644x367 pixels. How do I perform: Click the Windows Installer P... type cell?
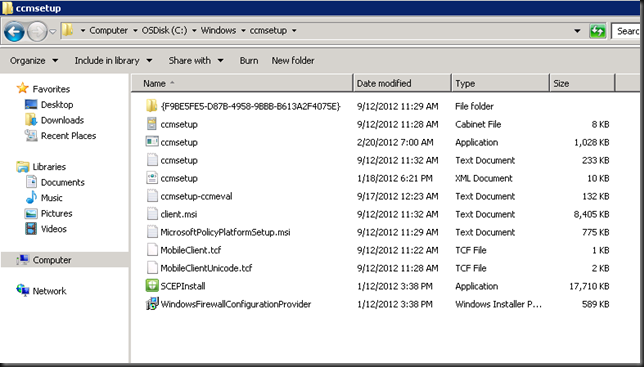[x=498, y=304]
